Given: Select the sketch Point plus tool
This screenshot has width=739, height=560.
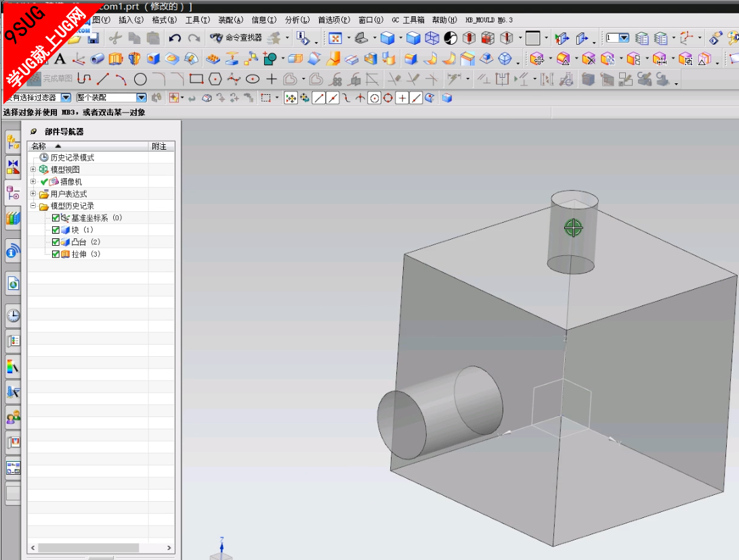Looking at the screenshot, I should 272,79.
